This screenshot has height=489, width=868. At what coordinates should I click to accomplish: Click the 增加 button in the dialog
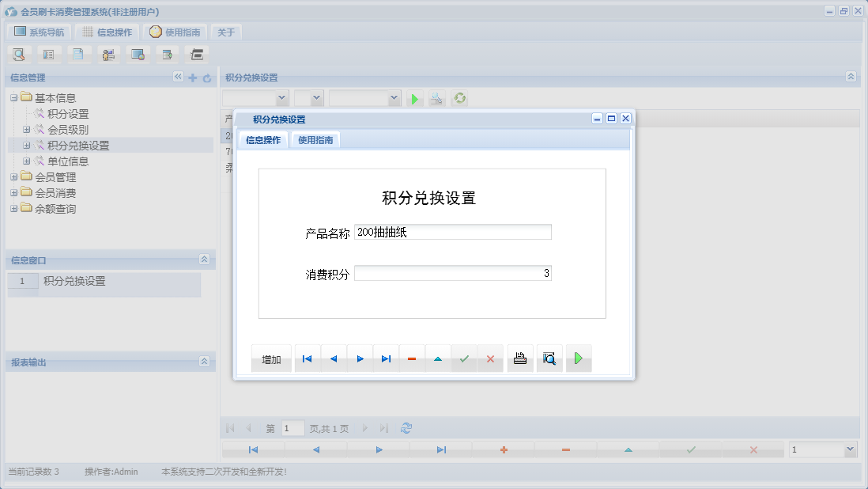coord(271,358)
